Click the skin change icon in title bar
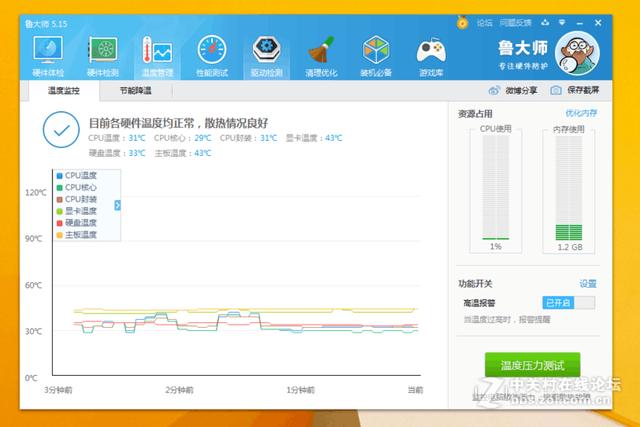 click(x=545, y=22)
